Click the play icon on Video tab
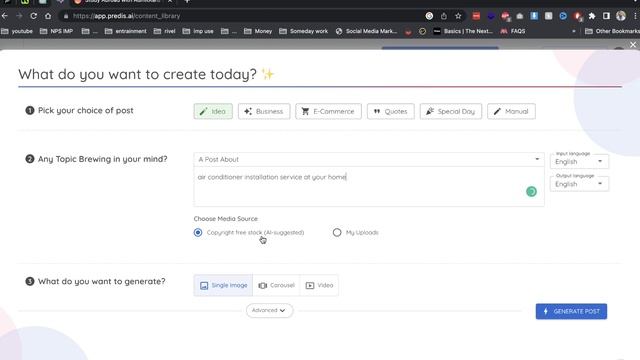 point(310,285)
